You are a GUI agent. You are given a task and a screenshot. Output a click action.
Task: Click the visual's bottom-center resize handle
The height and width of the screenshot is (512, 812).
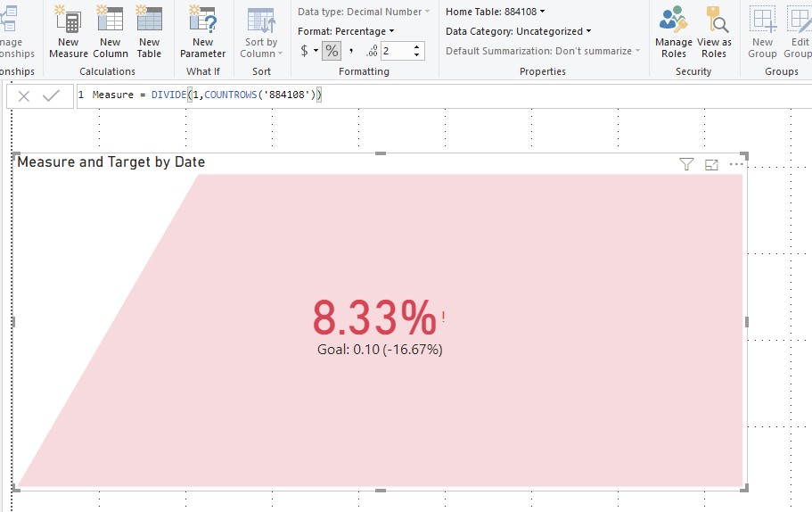point(381,491)
